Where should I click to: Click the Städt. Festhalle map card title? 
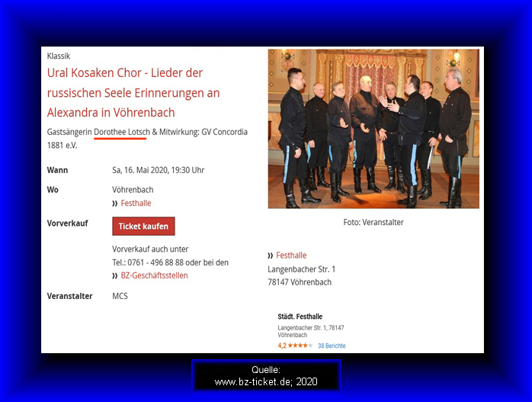(300, 317)
